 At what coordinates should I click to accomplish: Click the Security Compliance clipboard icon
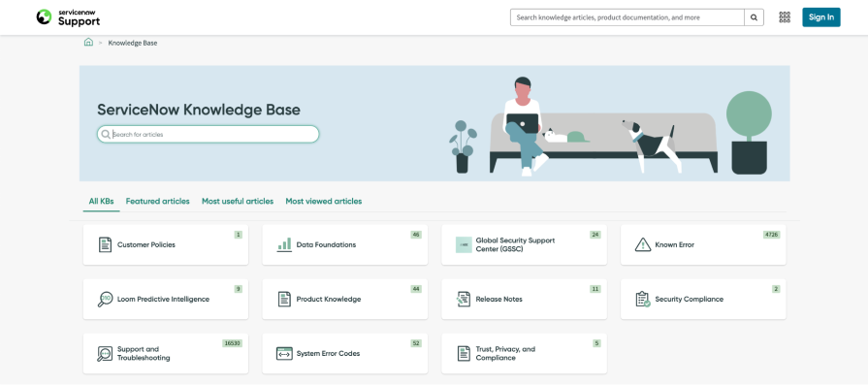[643, 300]
